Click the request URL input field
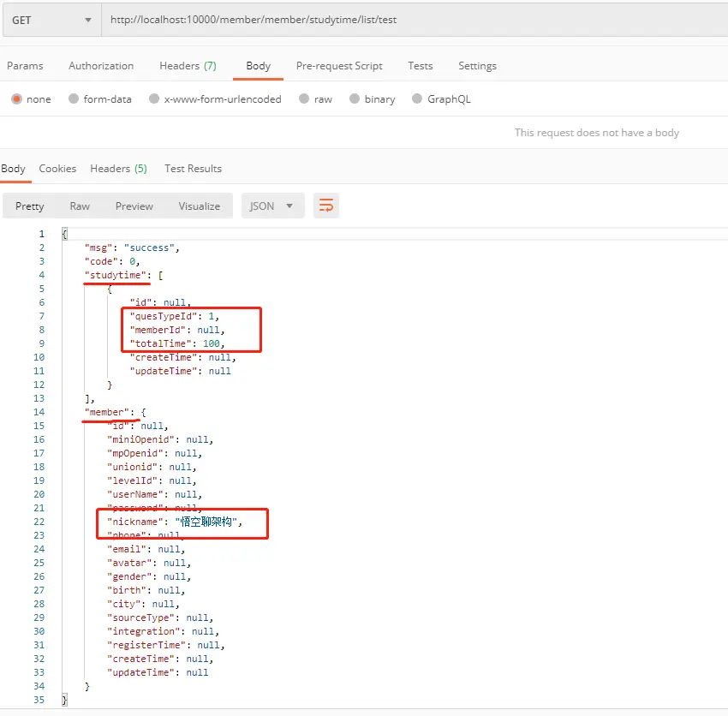This screenshot has height=716, width=728. [x=415, y=20]
